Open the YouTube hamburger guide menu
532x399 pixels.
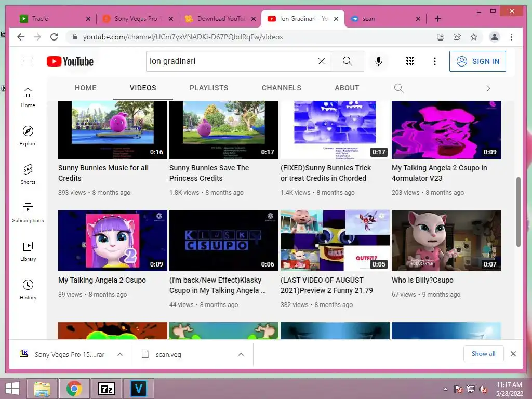click(x=28, y=61)
